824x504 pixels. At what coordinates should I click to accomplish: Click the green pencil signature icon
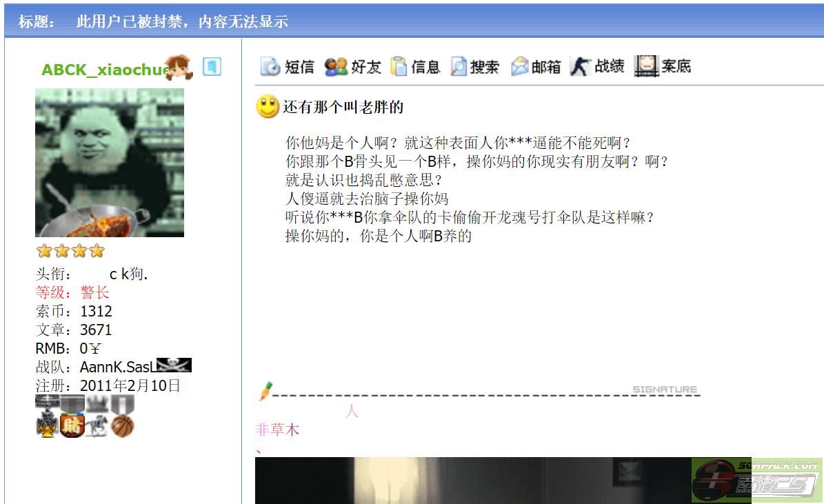click(265, 392)
